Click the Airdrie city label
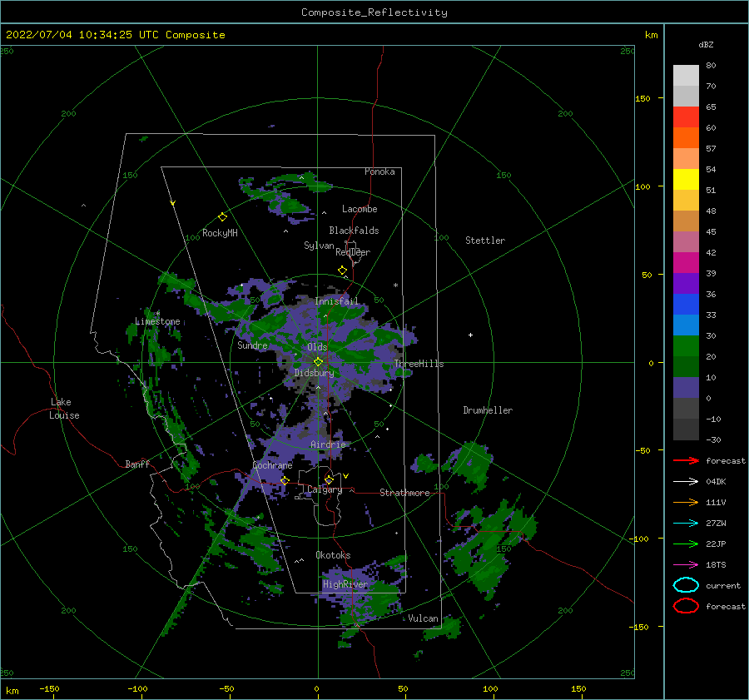This screenshot has width=749, height=700. 328,444
